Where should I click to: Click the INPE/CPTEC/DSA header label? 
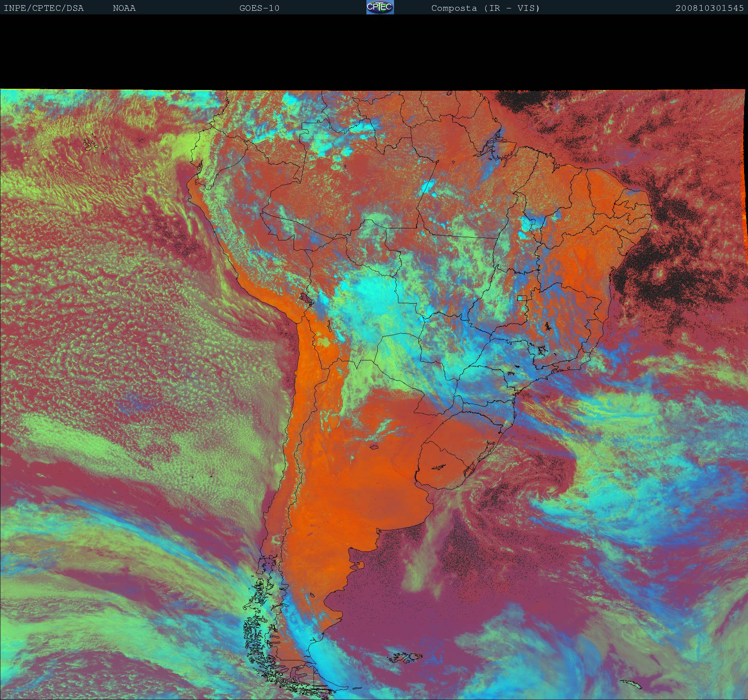(x=44, y=8)
